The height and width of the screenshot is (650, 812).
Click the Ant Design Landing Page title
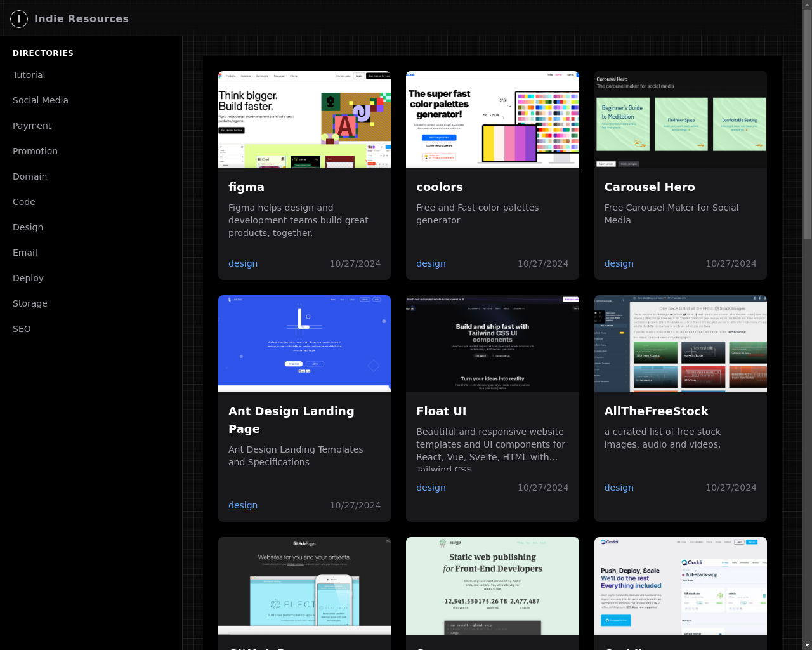[x=291, y=420]
